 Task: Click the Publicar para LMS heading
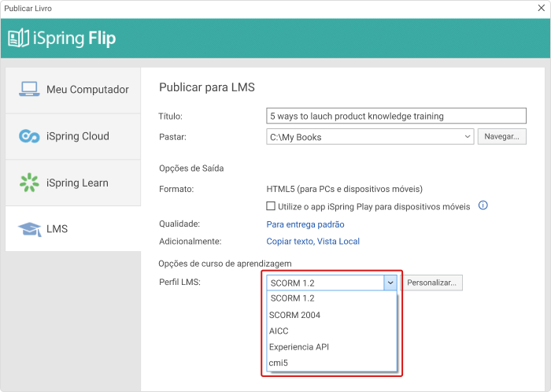(x=207, y=87)
